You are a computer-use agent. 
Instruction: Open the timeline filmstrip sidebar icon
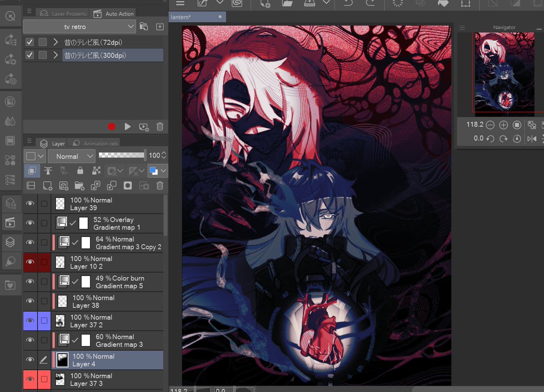point(10,140)
